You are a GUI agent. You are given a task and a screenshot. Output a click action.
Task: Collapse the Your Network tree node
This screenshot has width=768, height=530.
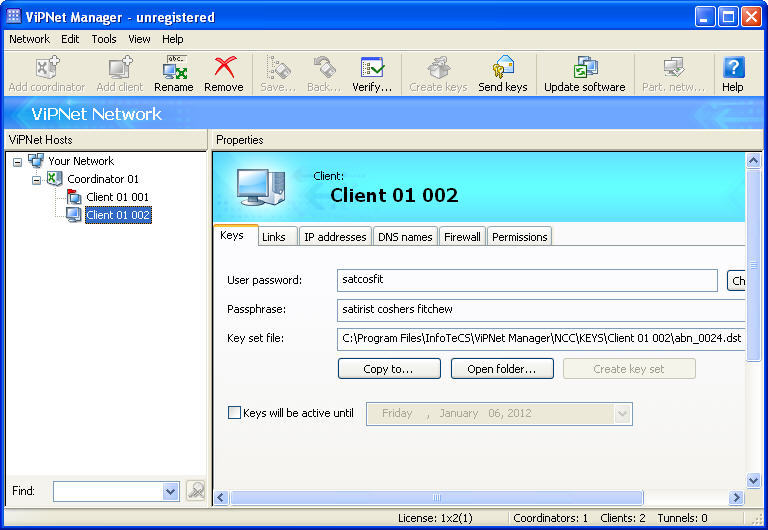coord(18,162)
